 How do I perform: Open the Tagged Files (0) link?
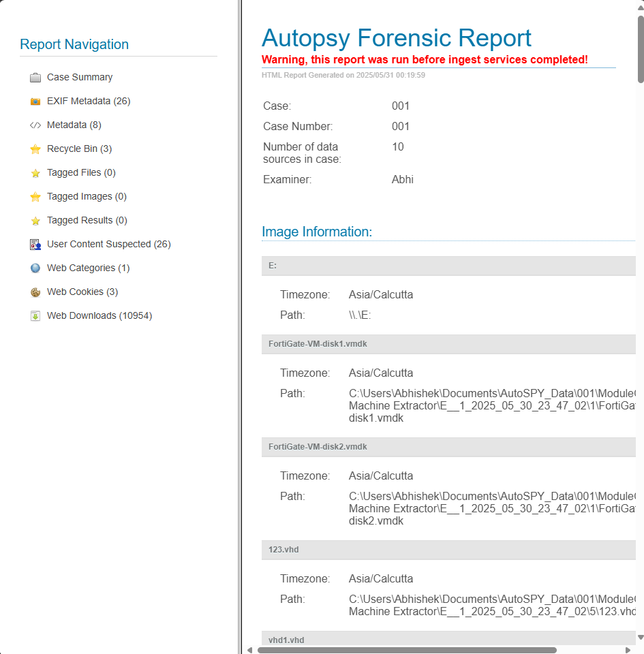coord(81,172)
